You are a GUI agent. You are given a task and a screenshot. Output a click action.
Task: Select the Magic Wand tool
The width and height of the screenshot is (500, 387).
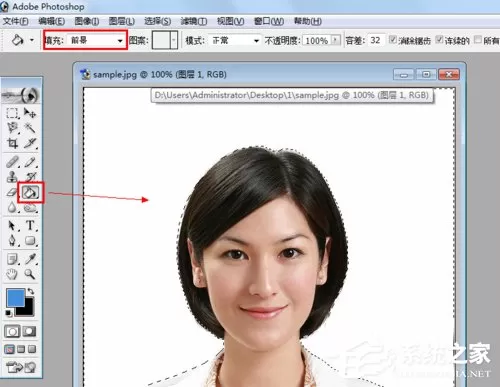30,127
